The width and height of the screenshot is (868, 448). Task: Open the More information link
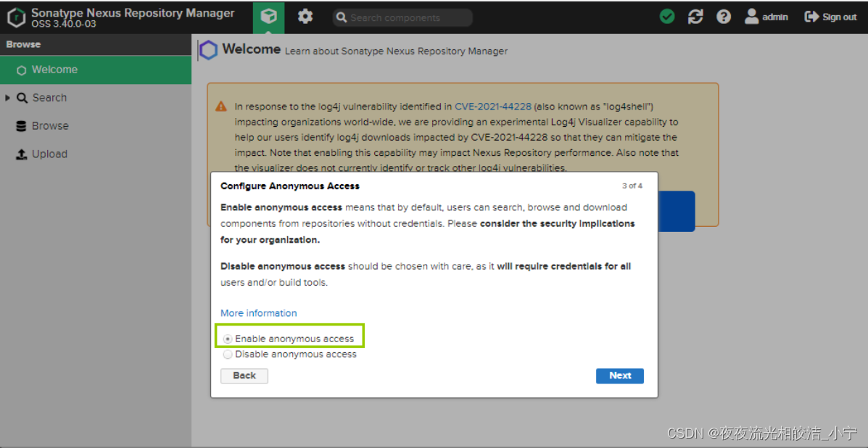[259, 313]
